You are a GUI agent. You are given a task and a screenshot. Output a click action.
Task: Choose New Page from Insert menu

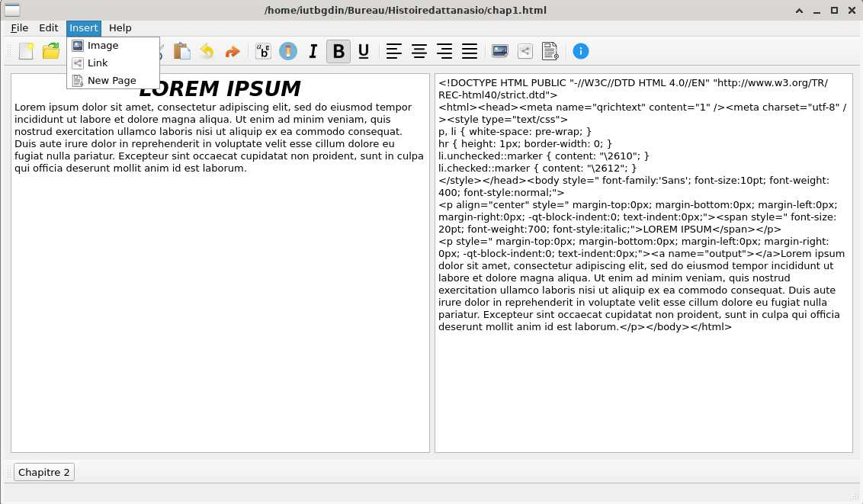click(113, 80)
